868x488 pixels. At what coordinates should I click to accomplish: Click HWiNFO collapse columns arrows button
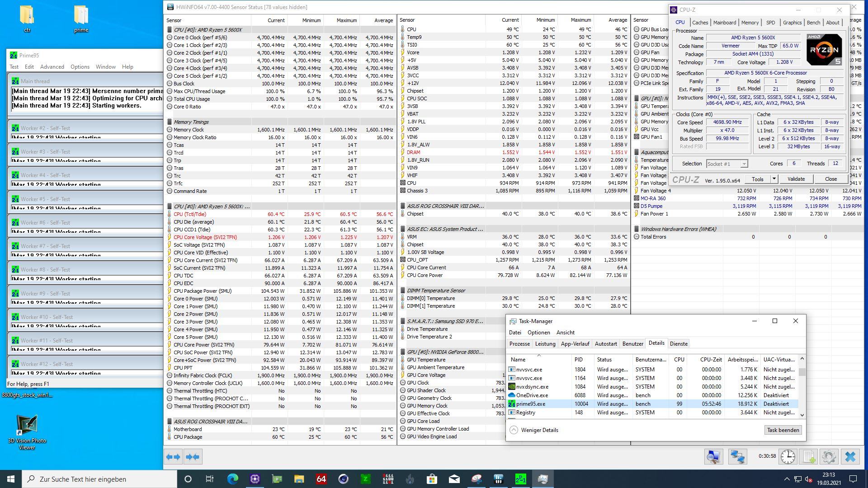pyautogui.click(x=193, y=457)
